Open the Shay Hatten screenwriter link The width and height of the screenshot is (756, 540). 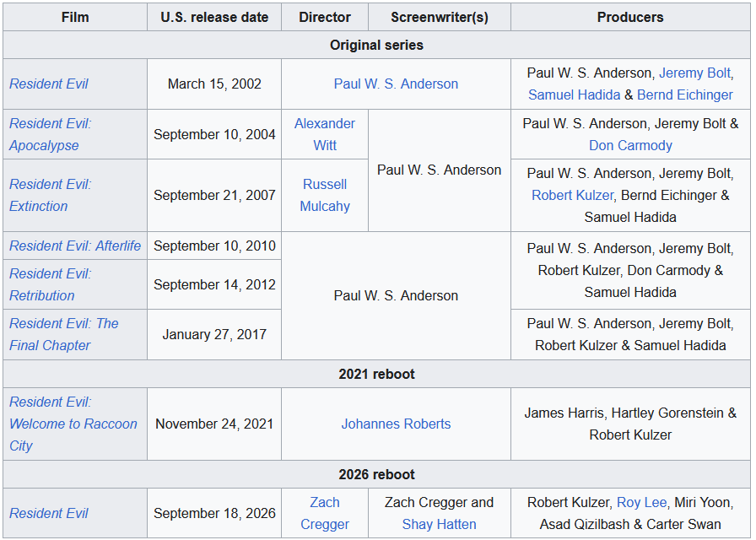point(440,525)
